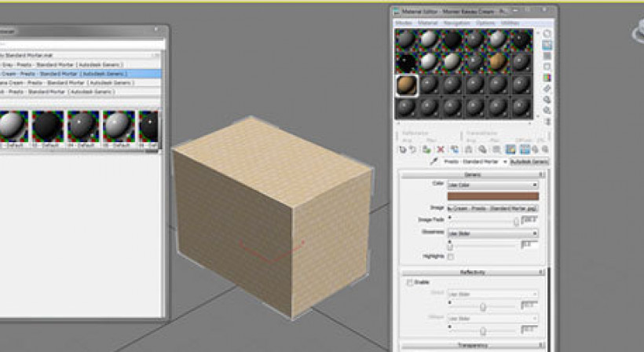Open Reflectivity Oblique dropdown

493,319
